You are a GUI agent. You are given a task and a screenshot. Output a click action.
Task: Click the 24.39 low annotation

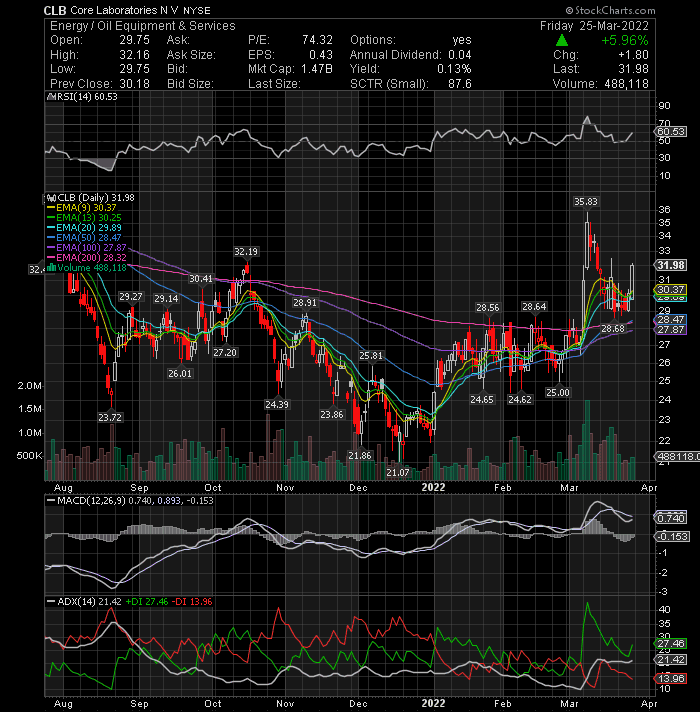276,405
